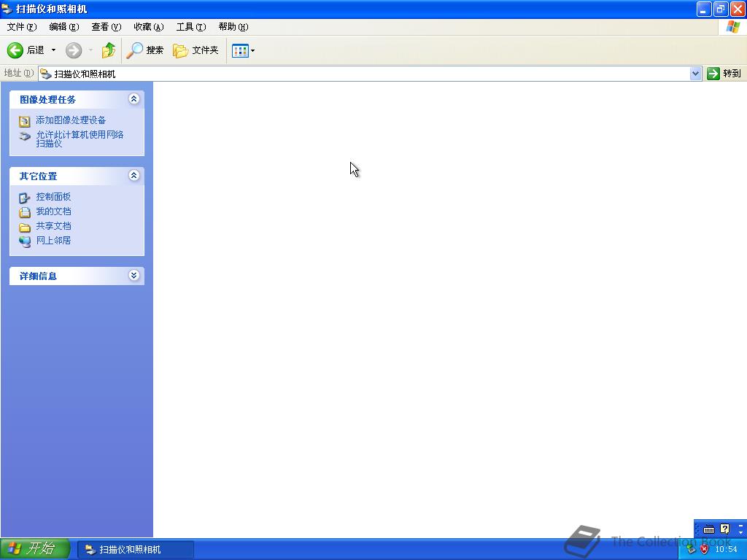Click 扫描仪和照相机 taskbar button

(135, 550)
